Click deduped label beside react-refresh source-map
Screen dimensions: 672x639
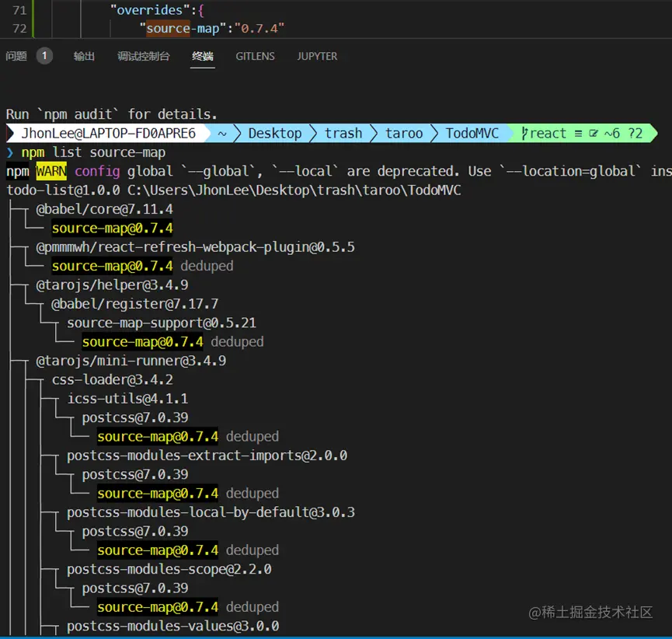coord(207,266)
